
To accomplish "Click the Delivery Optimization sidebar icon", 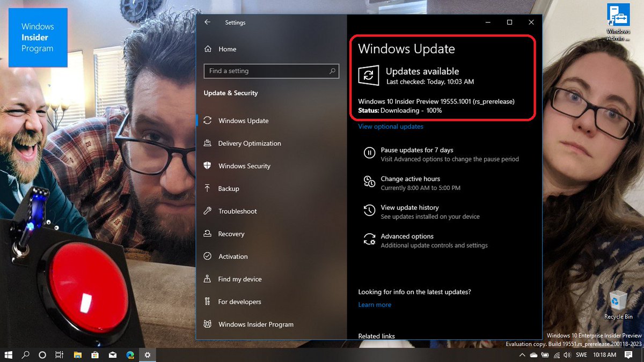I will [208, 143].
